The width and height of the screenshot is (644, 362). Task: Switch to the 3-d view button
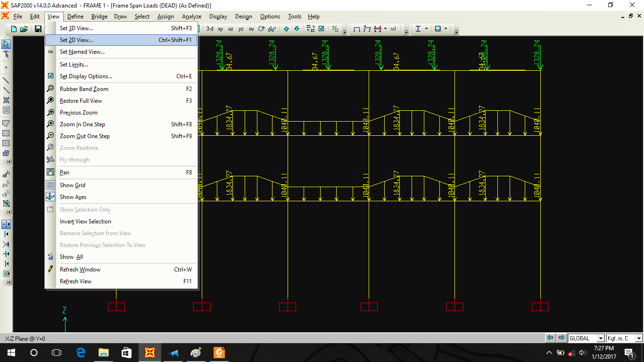(209, 29)
